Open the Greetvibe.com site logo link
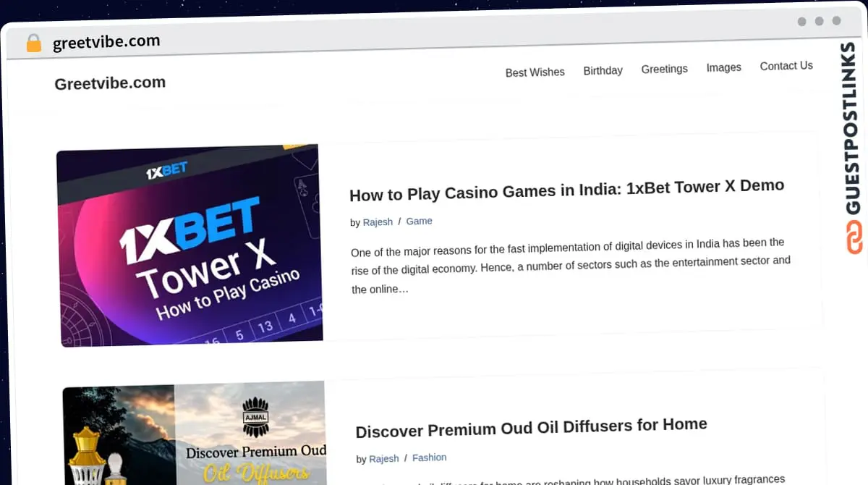The height and width of the screenshot is (485, 868). click(110, 83)
